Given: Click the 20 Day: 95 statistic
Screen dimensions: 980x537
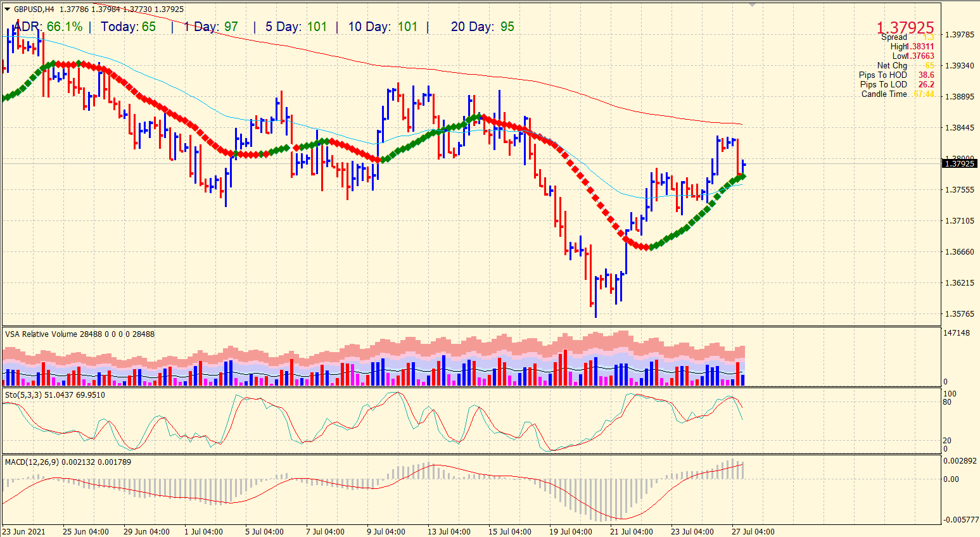Looking at the screenshot, I should (481, 27).
